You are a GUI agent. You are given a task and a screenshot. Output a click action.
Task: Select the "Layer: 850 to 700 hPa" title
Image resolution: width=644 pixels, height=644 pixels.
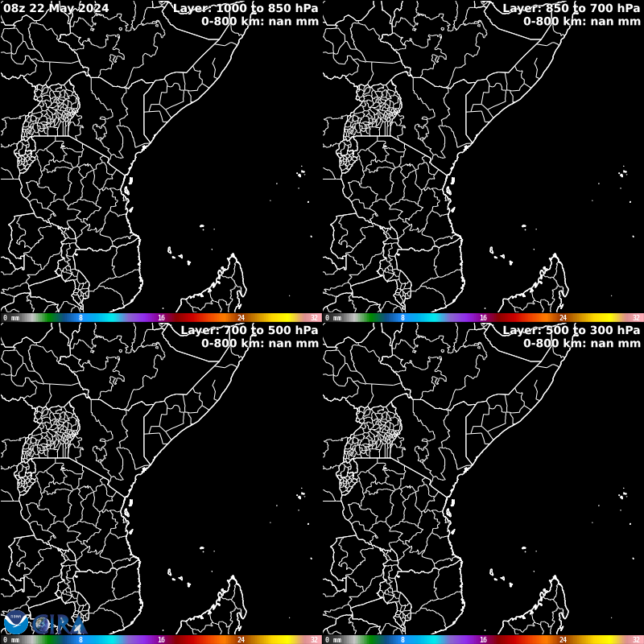point(572,8)
